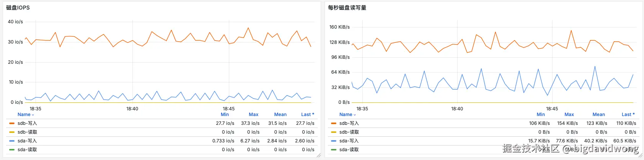The width and height of the screenshot is (644, 160).
Task: Toggle sdb-读取 series label in 每秒磁盘读写量 legend
Action: 349,132
